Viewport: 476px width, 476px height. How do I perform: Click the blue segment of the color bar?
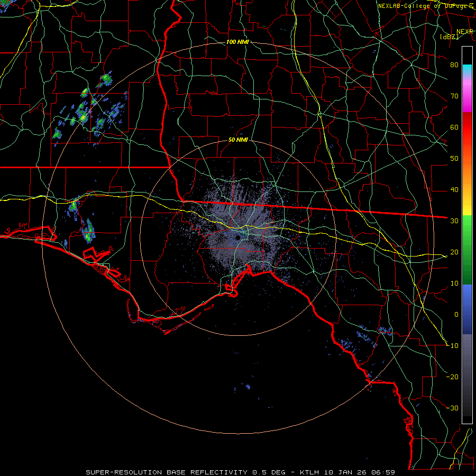pyautogui.click(x=467, y=309)
